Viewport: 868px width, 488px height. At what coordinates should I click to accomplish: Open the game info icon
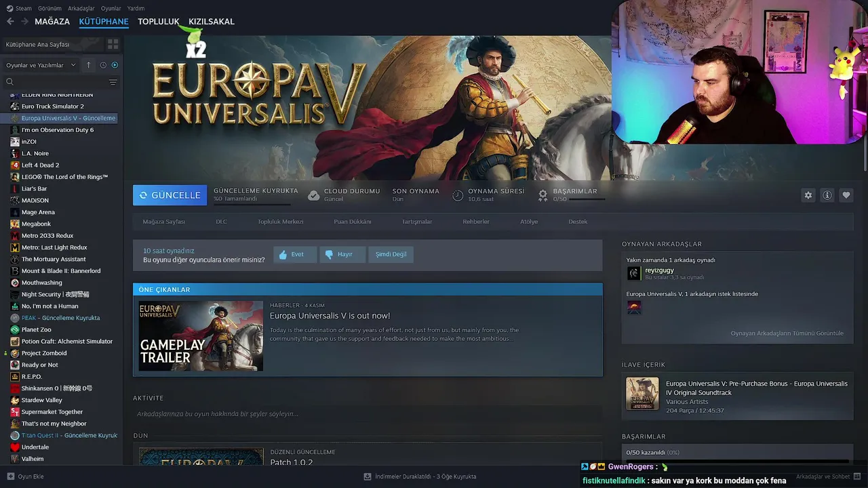point(827,195)
